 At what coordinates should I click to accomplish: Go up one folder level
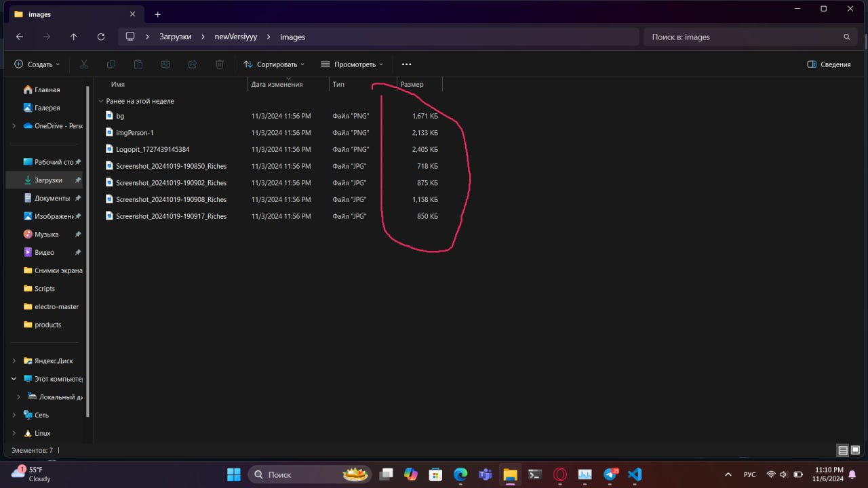pyautogui.click(x=74, y=37)
